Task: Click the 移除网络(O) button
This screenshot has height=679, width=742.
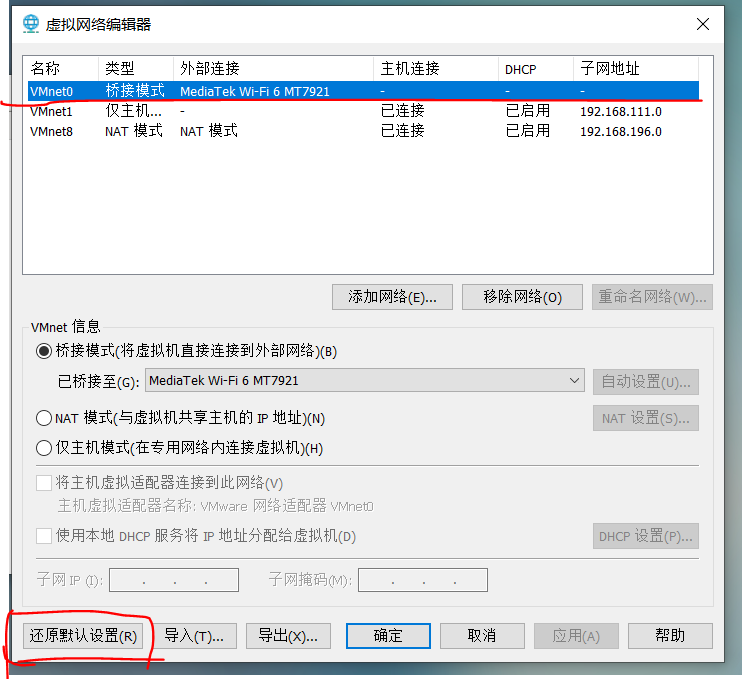Action: (x=522, y=297)
